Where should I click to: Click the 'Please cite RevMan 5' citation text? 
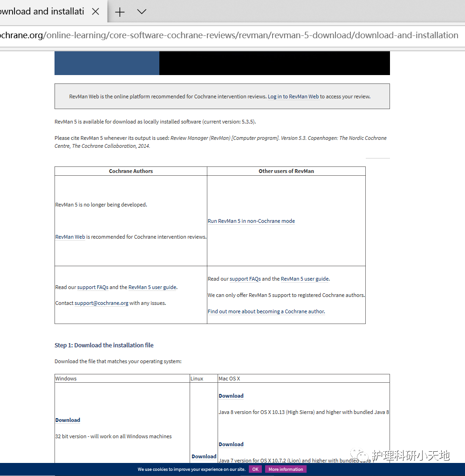[x=220, y=142]
